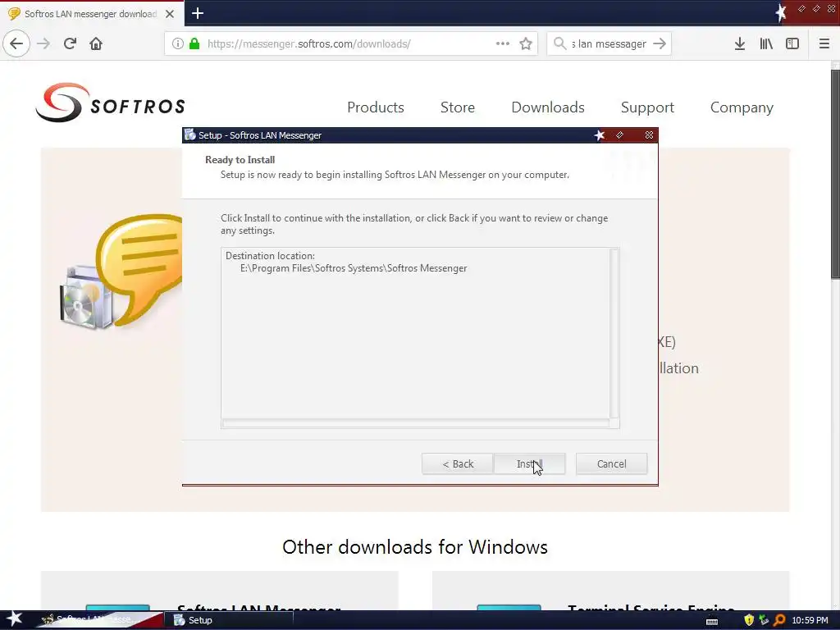Close the Softros LAN messenger tab

click(x=170, y=14)
